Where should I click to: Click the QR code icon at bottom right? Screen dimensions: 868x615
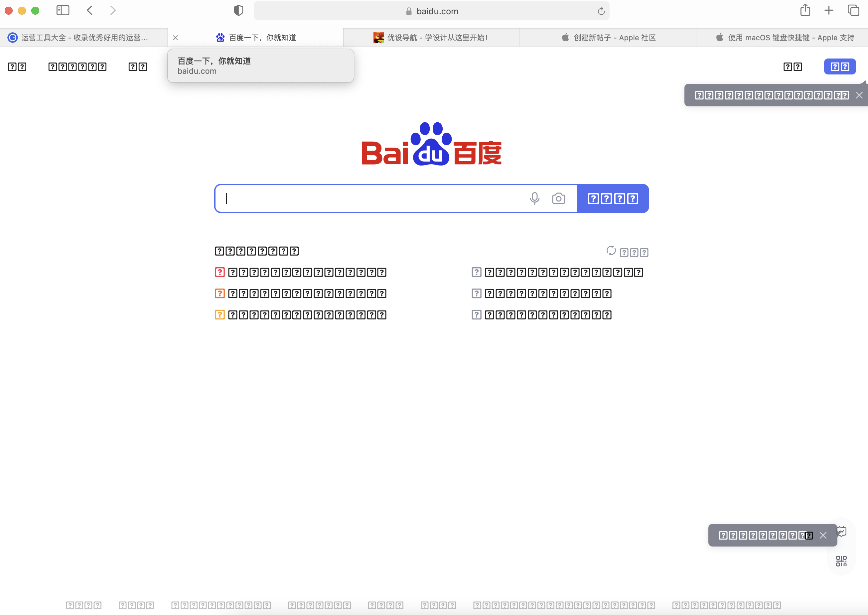[841, 561]
